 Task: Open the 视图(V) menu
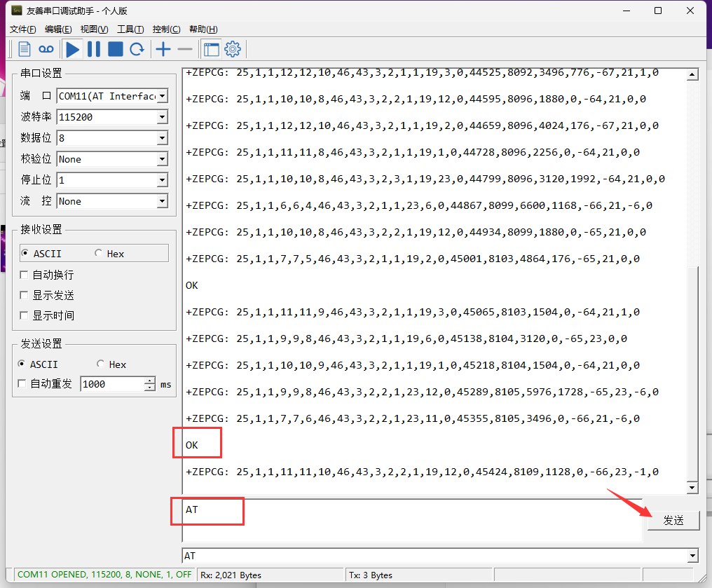pyautogui.click(x=94, y=29)
